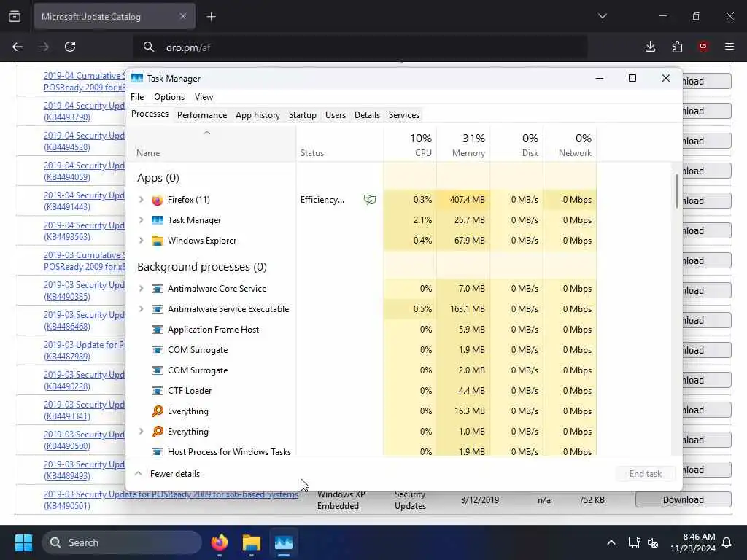747x560 pixels.
Task: Click the Status column header
Action: (x=340, y=144)
